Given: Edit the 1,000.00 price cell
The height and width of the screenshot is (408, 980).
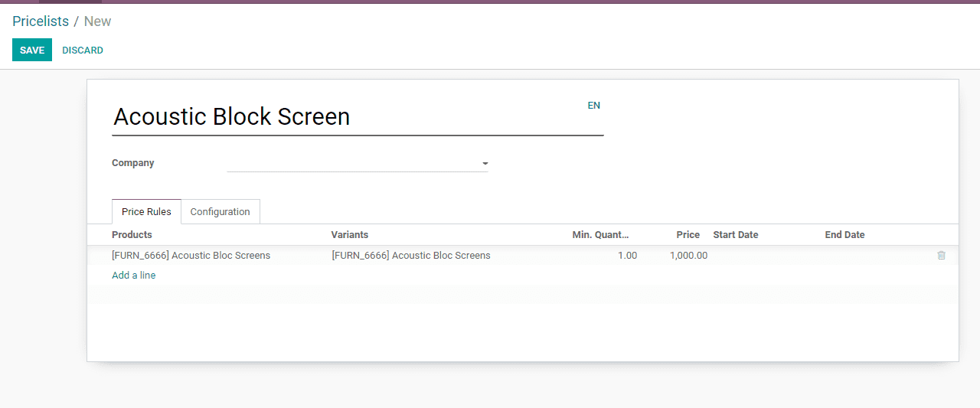Looking at the screenshot, I should [688, 256].
